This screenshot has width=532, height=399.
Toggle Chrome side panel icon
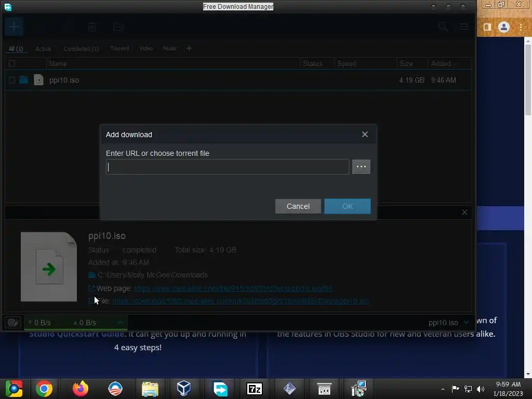point(487,27)
